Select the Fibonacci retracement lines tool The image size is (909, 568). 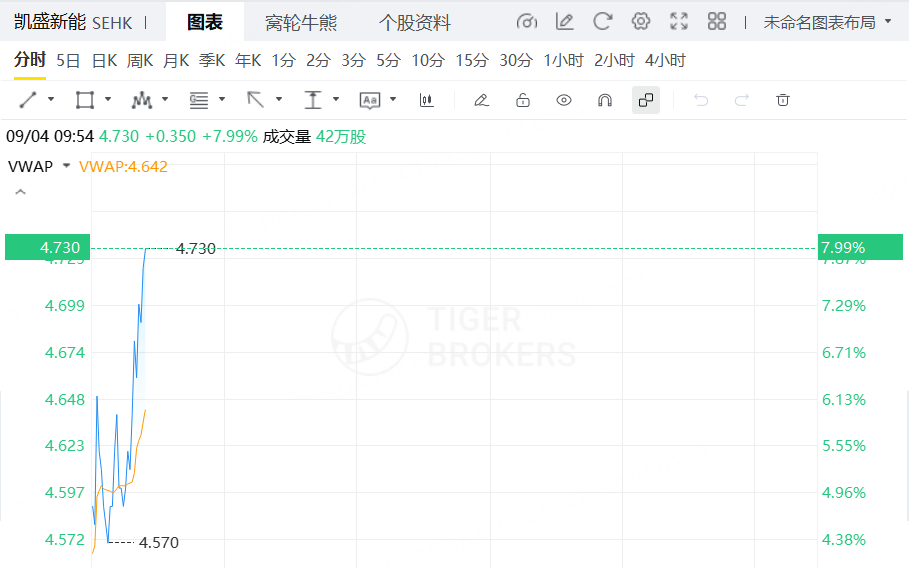199,100
